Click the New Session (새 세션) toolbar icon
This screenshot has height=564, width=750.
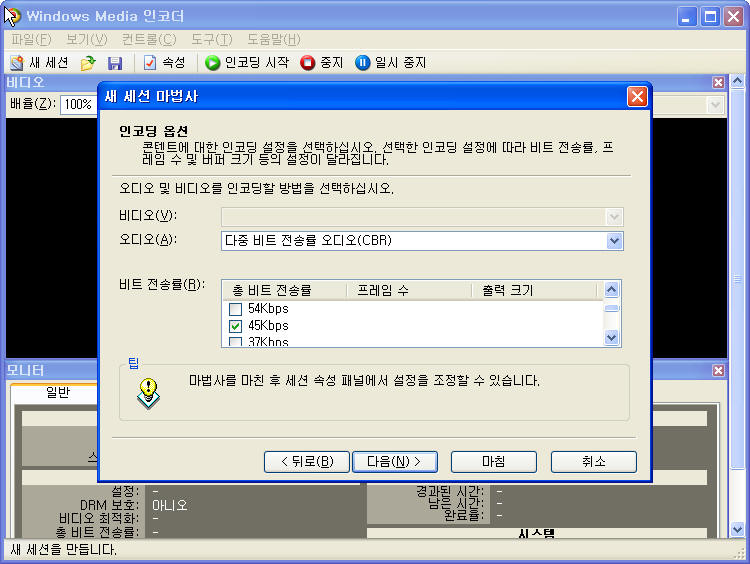[17, 63]
